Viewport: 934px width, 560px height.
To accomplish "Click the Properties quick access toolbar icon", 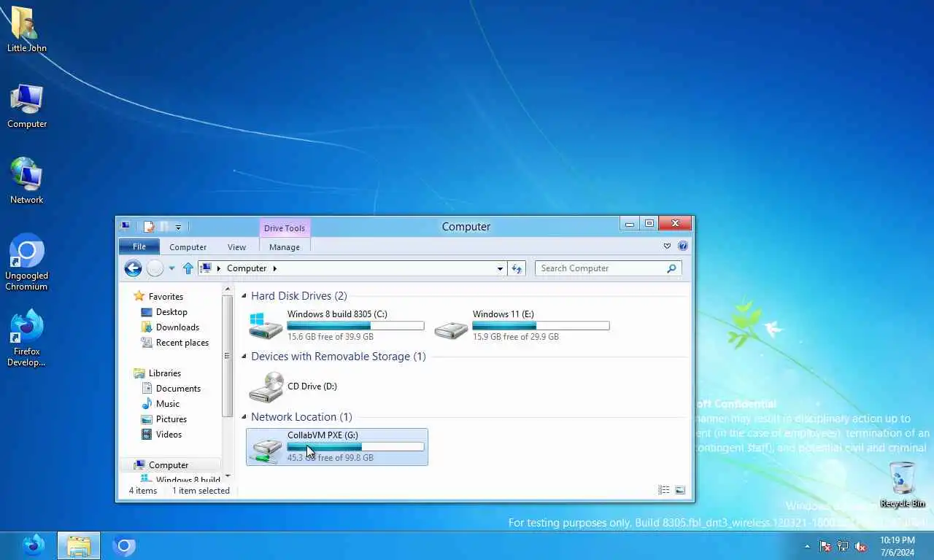I will 150,227.
